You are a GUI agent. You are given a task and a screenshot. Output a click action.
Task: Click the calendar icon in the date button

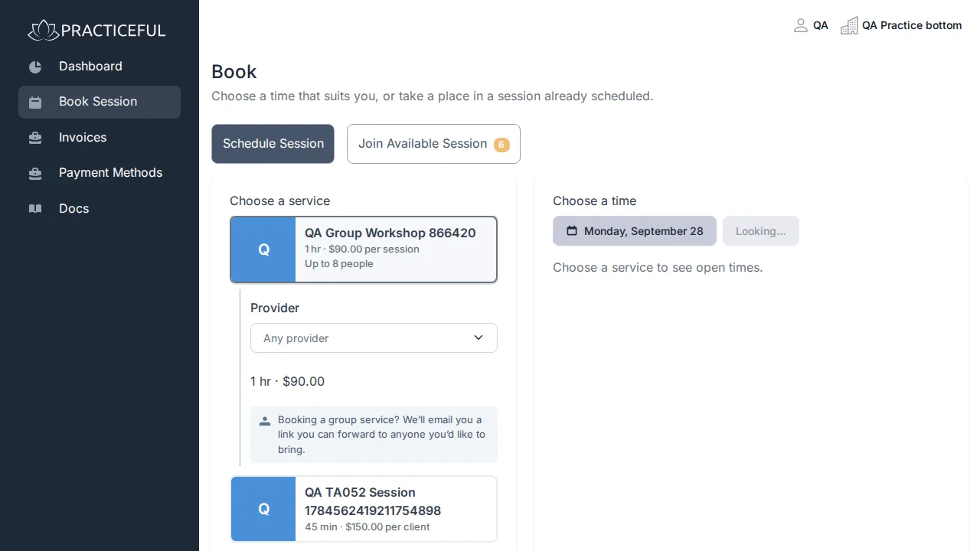click(x=572, y=230)
